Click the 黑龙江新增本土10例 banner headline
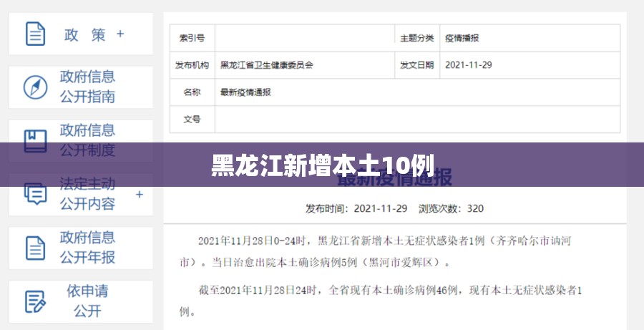 pyautogui.click(x=323, y=165)
